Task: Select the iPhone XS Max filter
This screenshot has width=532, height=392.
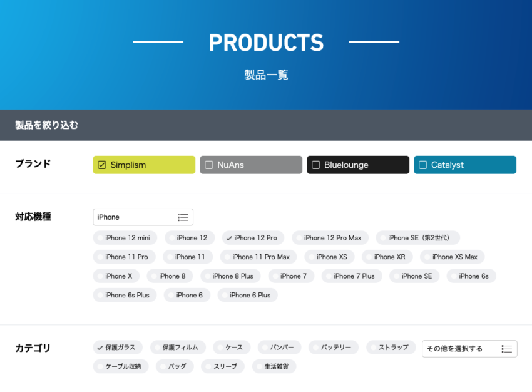Action: 452,257
